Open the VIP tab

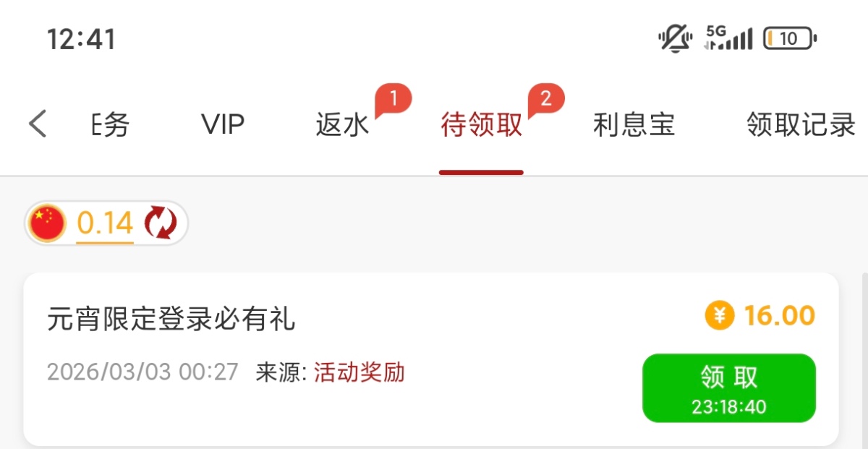point(223,124)
